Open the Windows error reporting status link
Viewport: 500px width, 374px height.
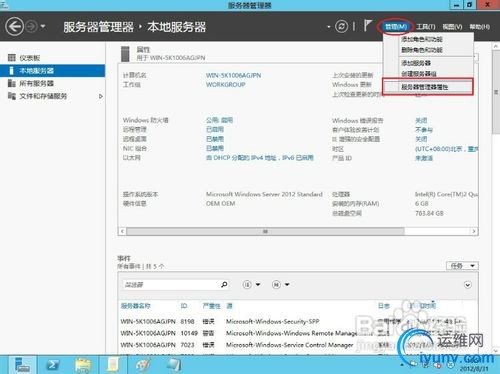pos(421,120)
